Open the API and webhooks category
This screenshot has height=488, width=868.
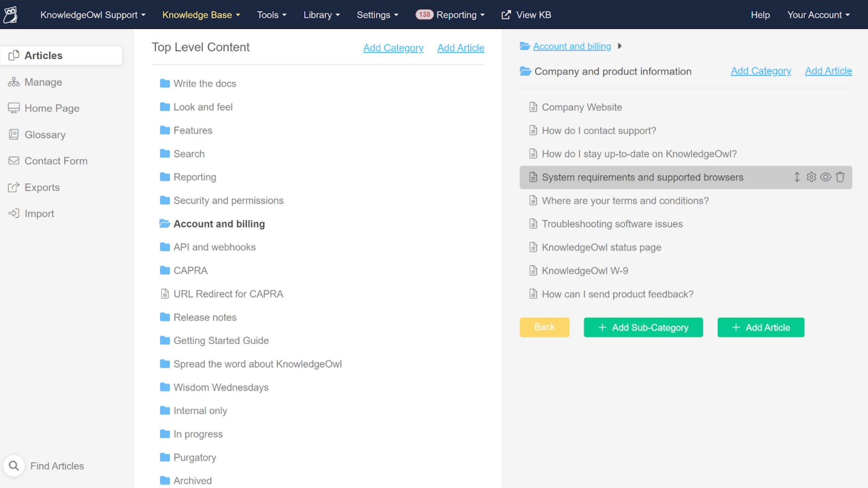pos(214,247)
